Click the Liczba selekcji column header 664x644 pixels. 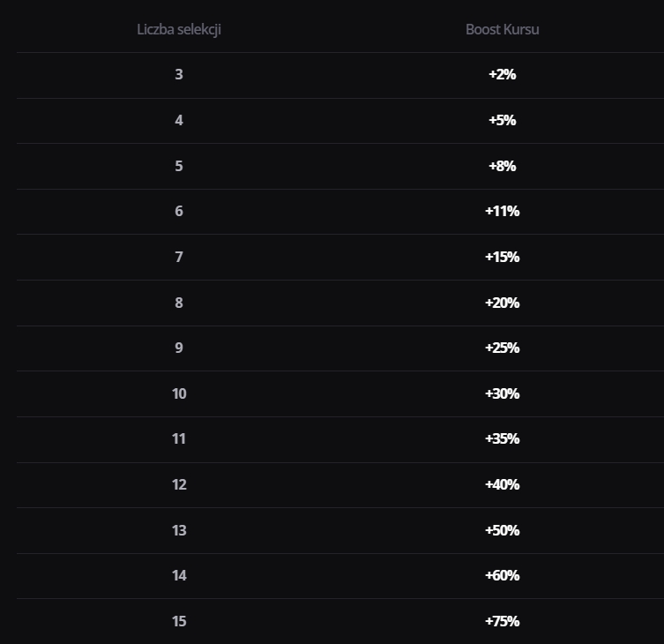point(179,30)
